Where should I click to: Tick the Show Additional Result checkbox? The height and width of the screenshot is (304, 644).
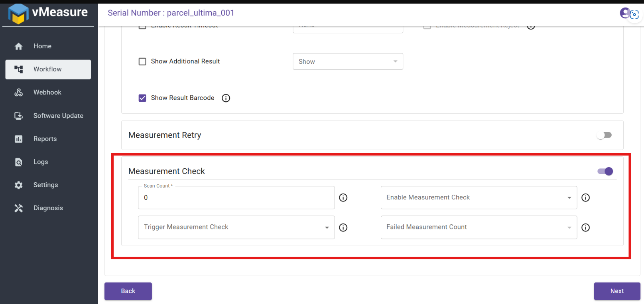(142, 61)
